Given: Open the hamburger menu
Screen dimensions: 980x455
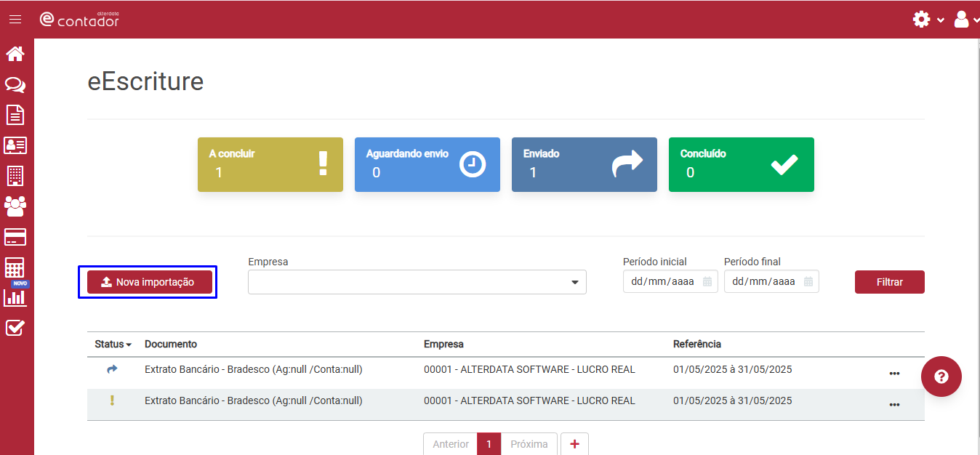Looking at the screenshot, I should [x=15, y=20].
